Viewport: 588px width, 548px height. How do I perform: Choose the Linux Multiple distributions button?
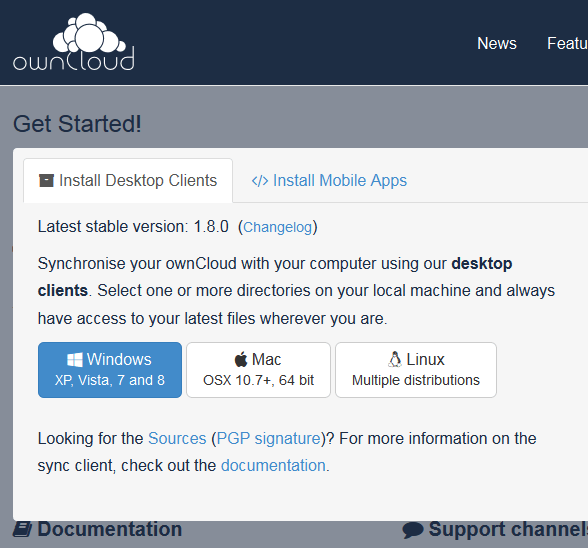pyautogui.click(x=416, y=370)
